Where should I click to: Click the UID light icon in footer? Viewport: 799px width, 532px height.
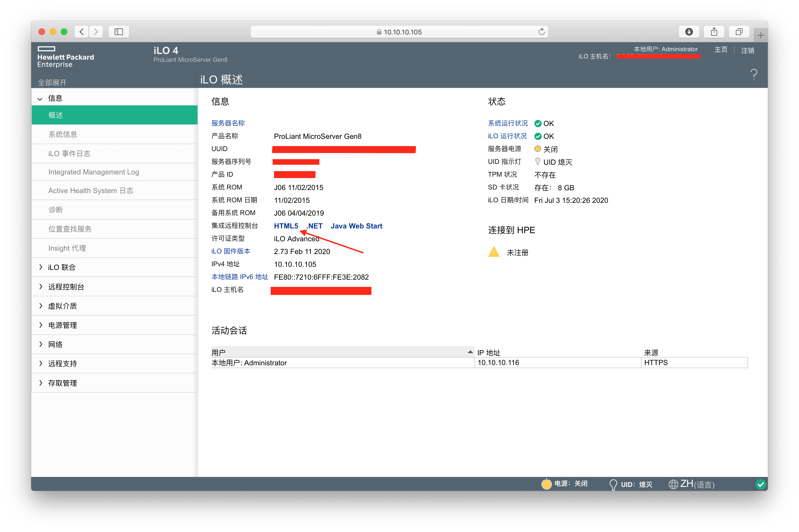pos(613,484)
